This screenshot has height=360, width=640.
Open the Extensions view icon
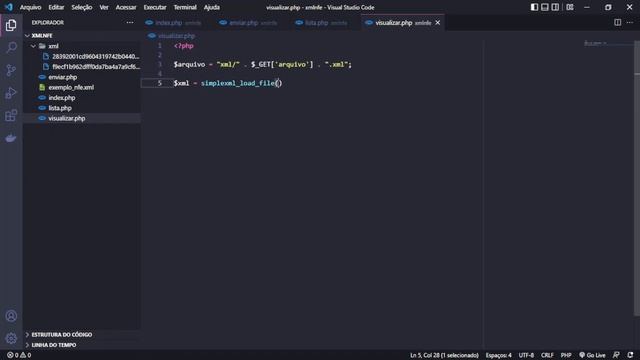(11, 116)
